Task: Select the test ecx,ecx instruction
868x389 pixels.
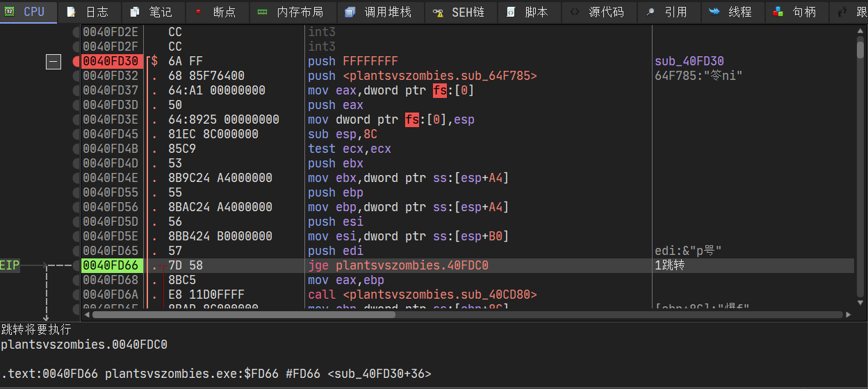Action: (350, 149)
